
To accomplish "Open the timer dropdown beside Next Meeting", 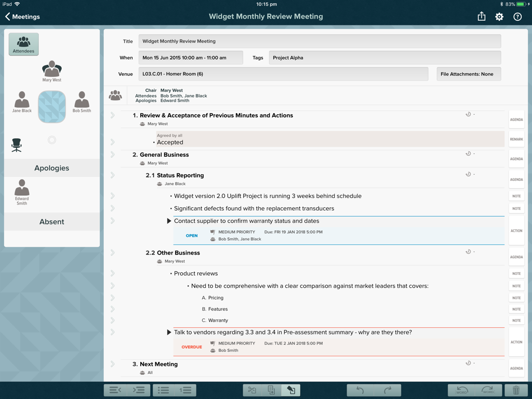I will (x=469, y=364).
